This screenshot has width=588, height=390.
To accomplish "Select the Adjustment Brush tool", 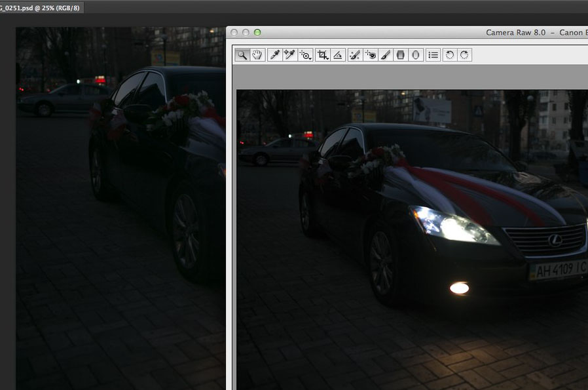I will [x=385, y=55].
